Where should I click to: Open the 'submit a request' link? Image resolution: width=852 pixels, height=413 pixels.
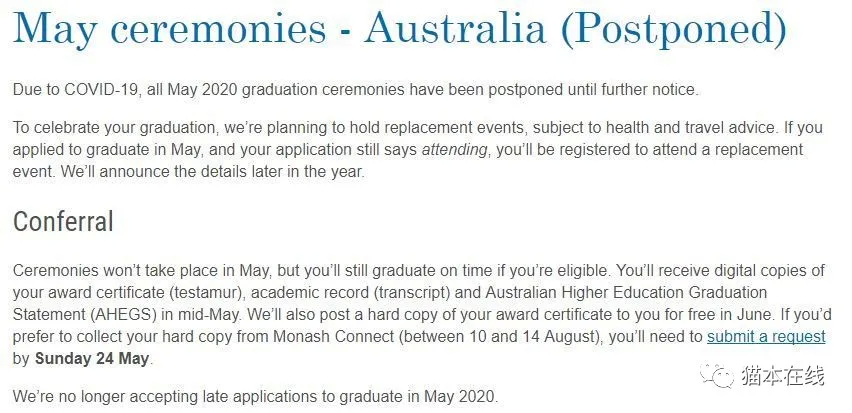pyautogui.click(x=766, y=337)
